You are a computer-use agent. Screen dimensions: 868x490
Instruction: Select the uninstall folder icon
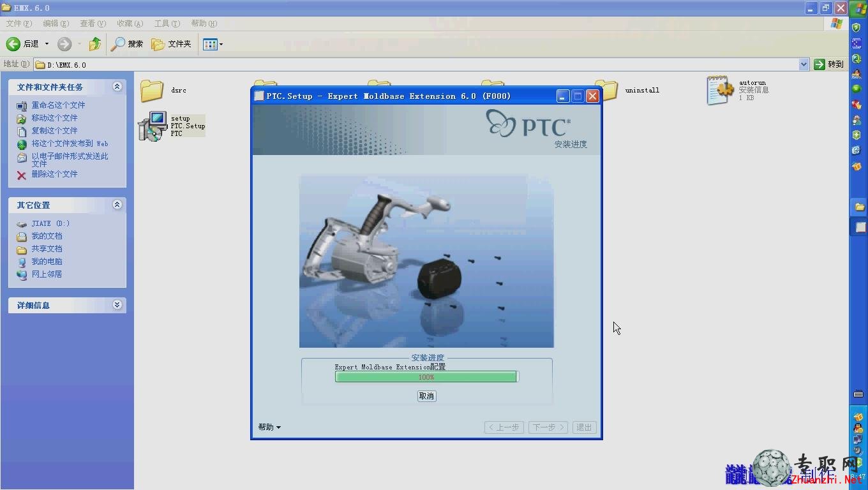[x=606, y=91]
